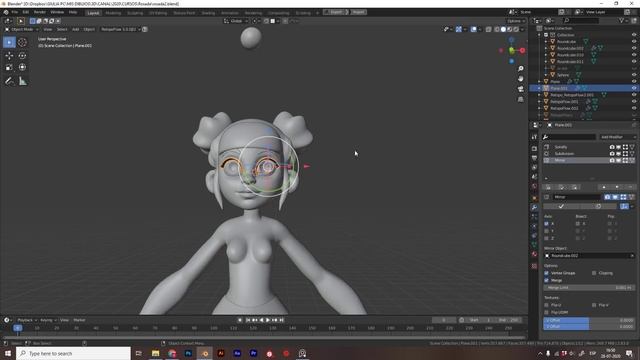Adjust the U Offset slider
Viewport: 640px width, 360px height.
589,320
